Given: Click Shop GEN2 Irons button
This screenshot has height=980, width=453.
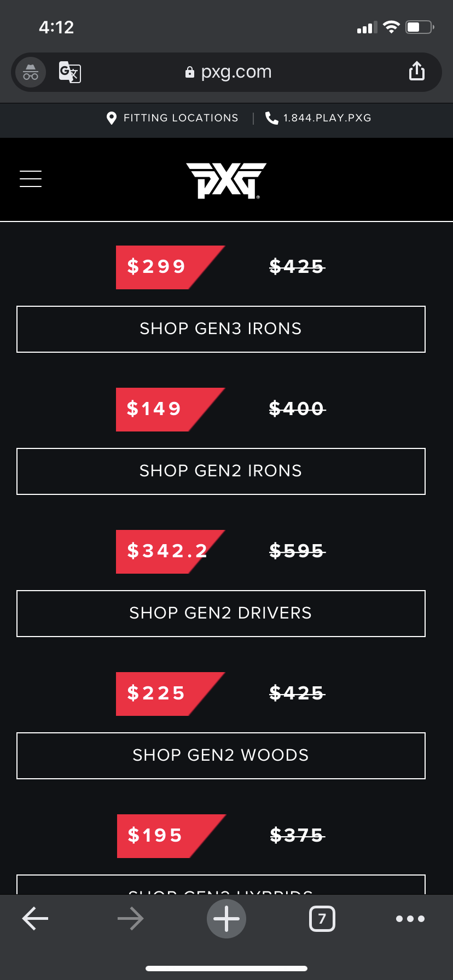Looking at the screenshot, I should pyautogui.click(x=221, y=471).
